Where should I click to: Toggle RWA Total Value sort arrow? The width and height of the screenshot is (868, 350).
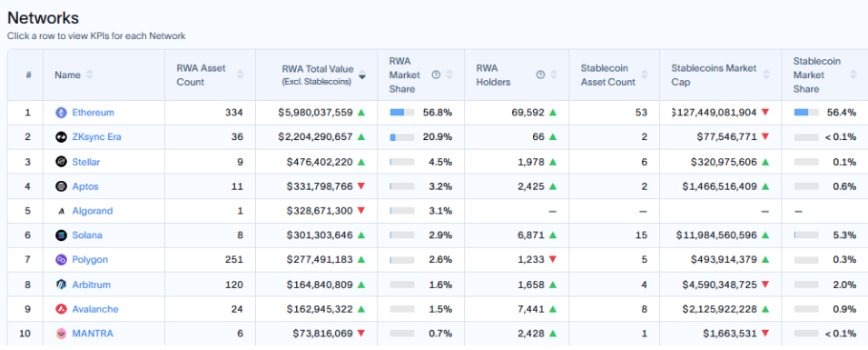[x=362, y=75]
